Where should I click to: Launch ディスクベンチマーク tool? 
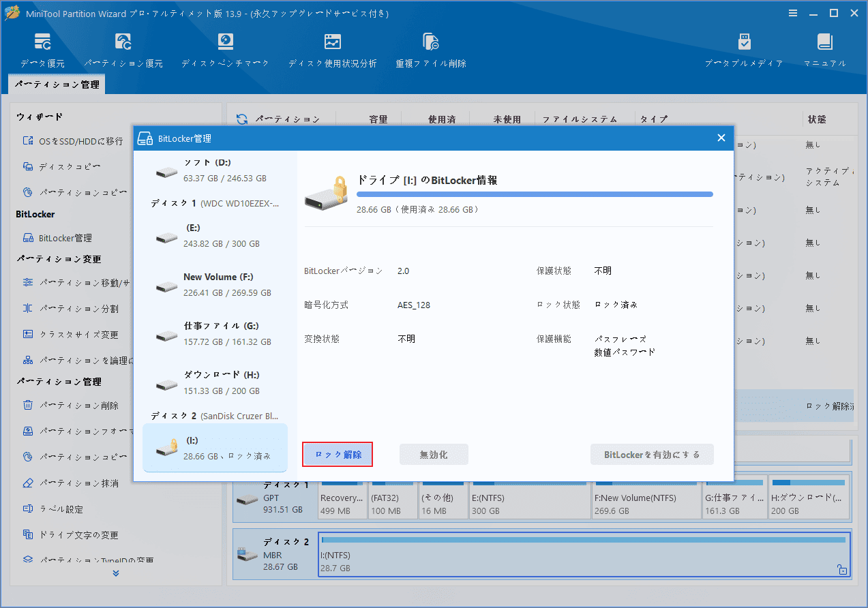point(225,50)
